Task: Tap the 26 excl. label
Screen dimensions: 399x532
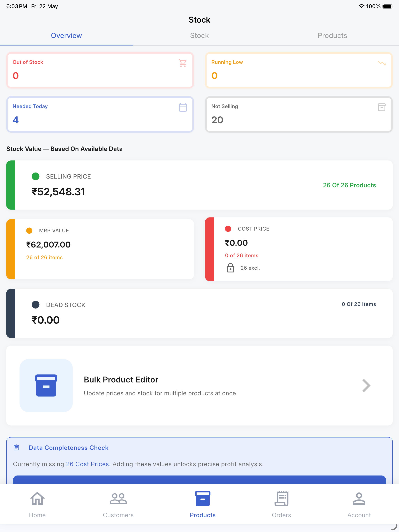Action: pyautogui.click(x=250, y=268)
